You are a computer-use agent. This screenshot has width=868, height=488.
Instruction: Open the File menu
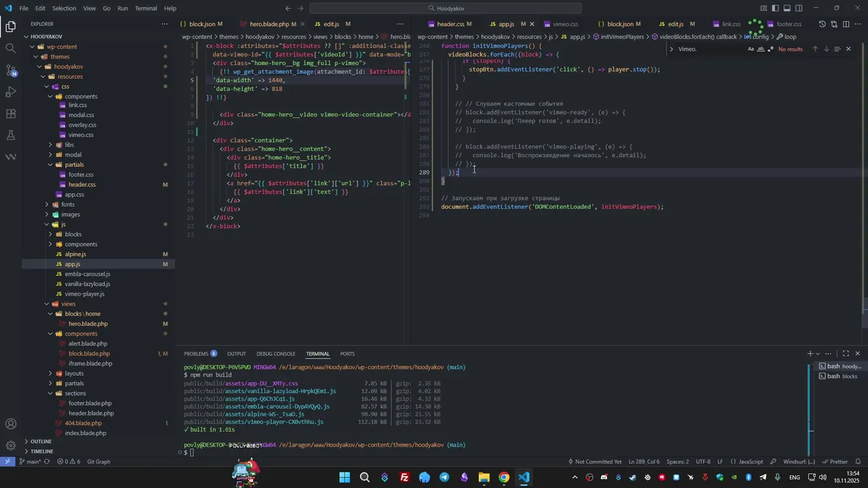click(x=24, y=8)
